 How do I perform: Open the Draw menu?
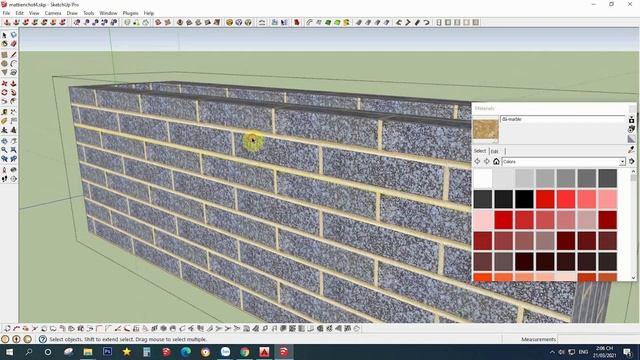click(x=72, y=13)
